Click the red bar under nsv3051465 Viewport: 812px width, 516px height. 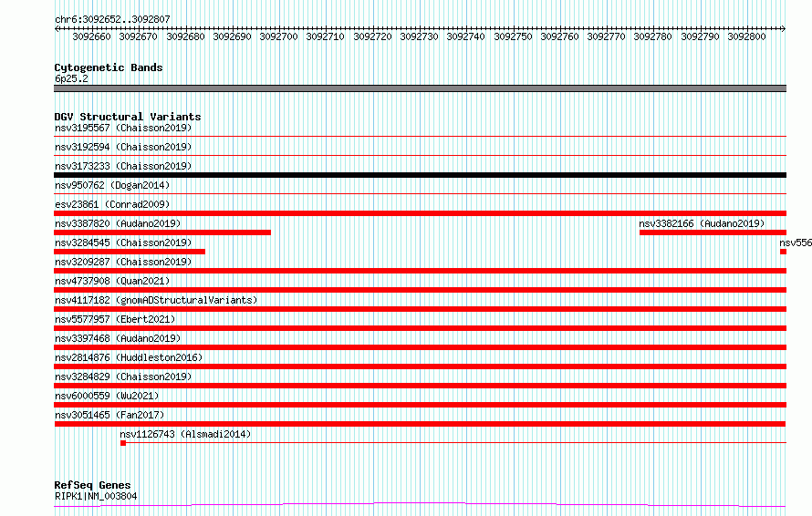[420, 424]
